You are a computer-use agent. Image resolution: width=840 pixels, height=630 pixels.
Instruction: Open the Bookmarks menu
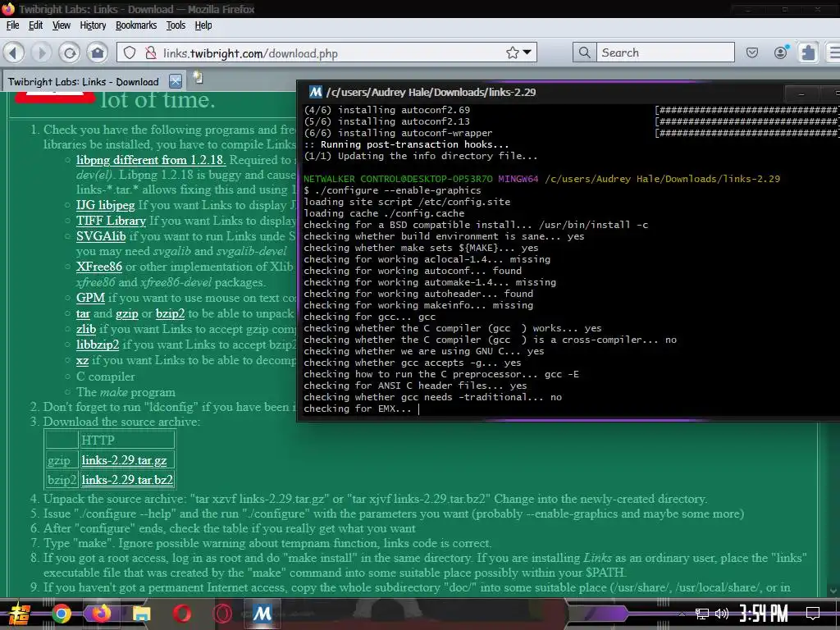(136, 25)
